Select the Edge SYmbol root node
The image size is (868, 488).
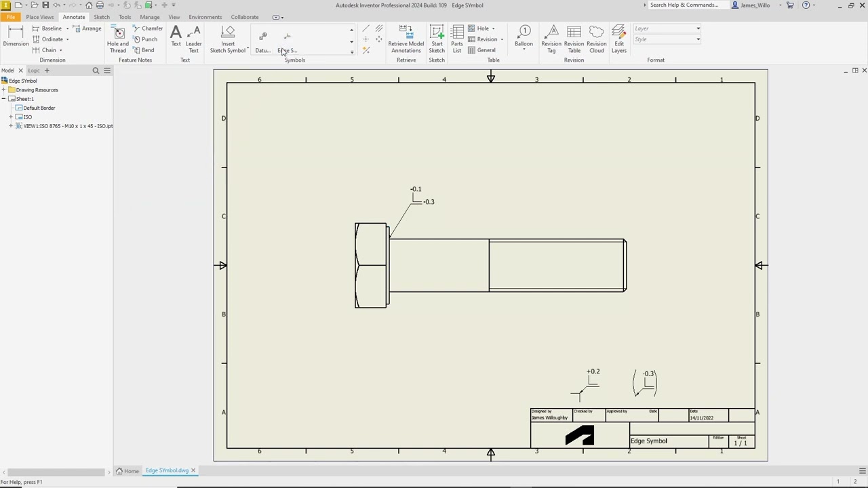[22, 81]
